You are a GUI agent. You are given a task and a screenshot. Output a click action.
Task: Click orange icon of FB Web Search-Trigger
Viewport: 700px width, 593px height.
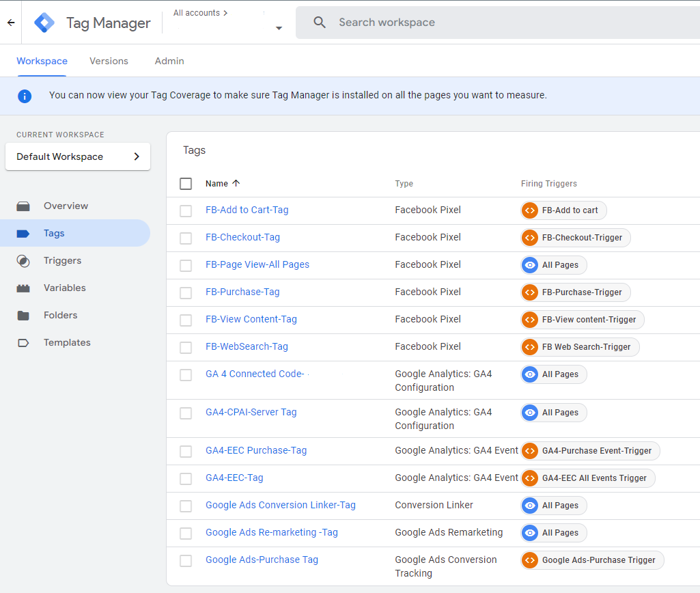tap(530, 347)
